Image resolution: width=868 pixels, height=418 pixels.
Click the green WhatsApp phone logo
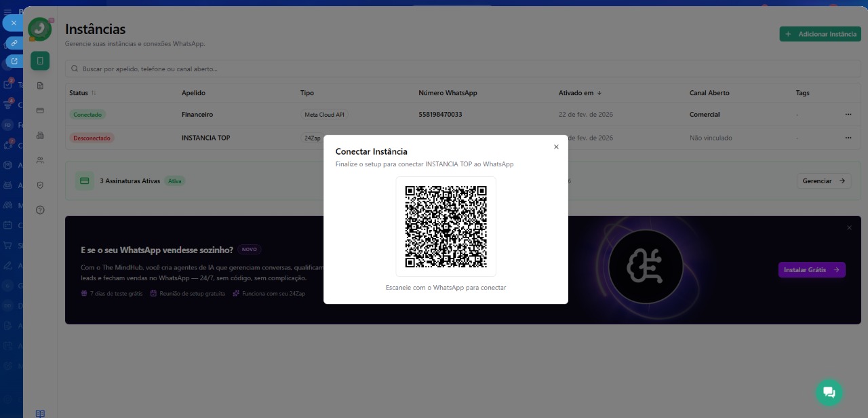tap(40, 29)
